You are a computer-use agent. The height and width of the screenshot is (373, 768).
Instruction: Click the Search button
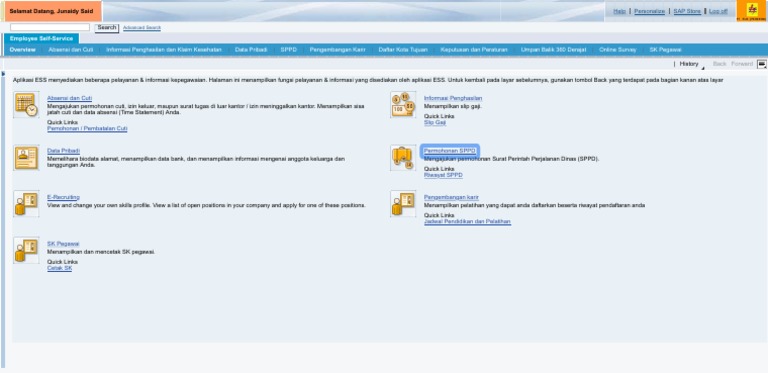point(107,28)
